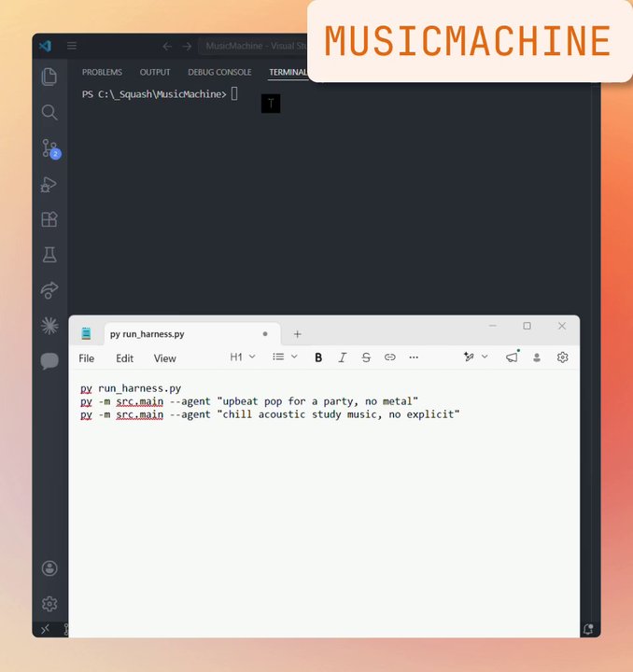The image size is (633, 672).
Task: Click the line "py run_harness.py" in Notepad
Action: 131,388
